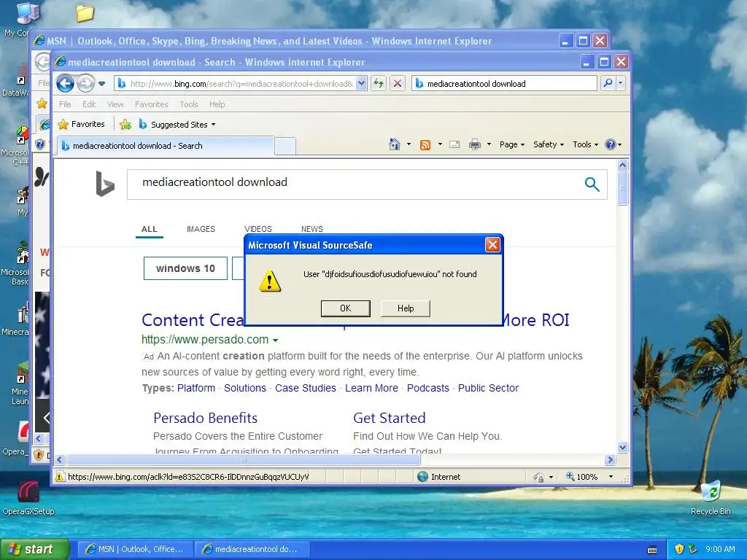Open the Favorites menu
This screenshot has width=747, height=560.
(152, 104)
